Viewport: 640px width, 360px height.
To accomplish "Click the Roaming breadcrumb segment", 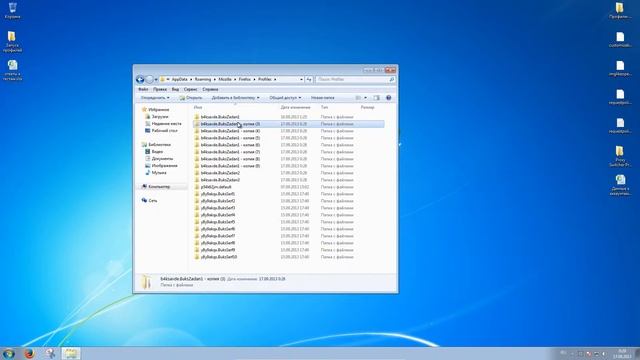I will tap(203, 79).
